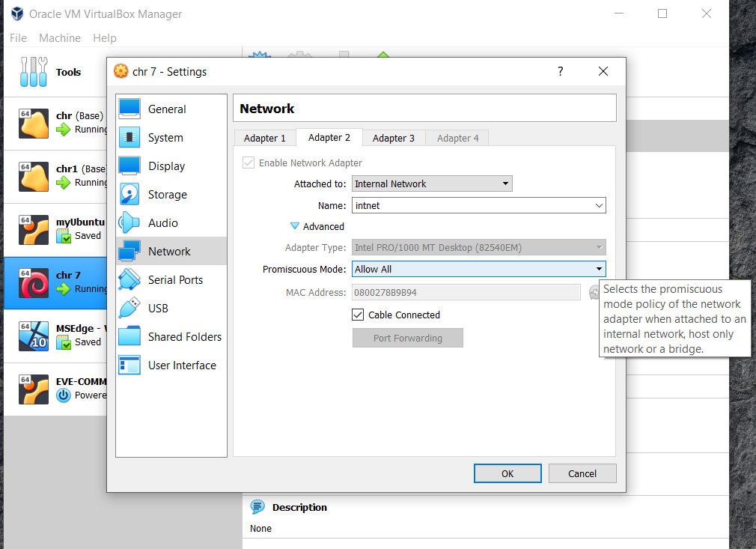Generate a new MAC address with refresh icon
Viewport: 756px width, 549px height.
point(594,292)
